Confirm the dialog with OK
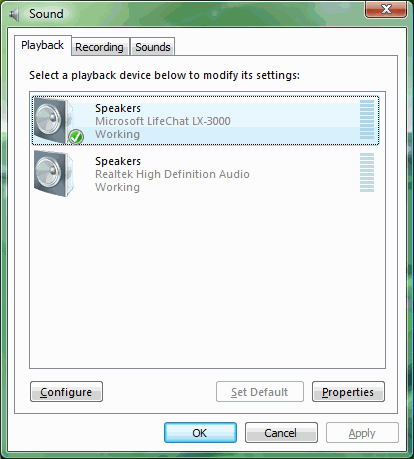Image resolution: width=414 pixels, height=459 pixels. (200, 433)
